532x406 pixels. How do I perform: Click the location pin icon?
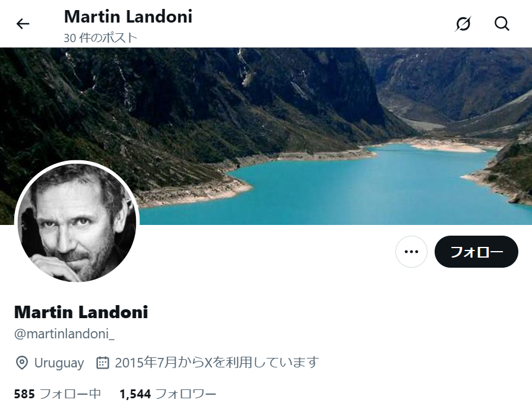(22, 363)
